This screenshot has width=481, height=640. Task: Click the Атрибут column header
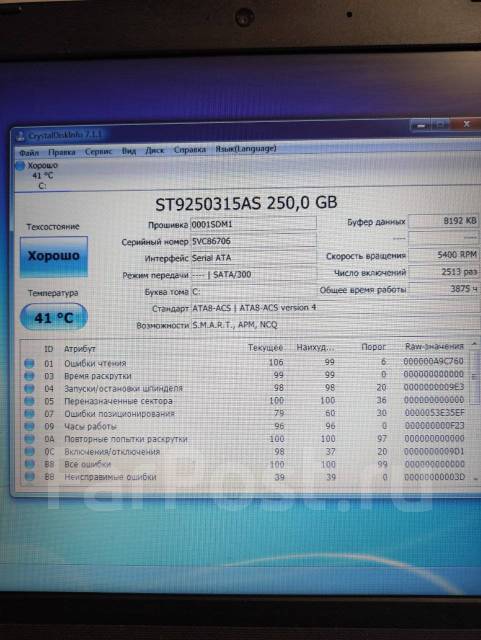tap(80, 349)
